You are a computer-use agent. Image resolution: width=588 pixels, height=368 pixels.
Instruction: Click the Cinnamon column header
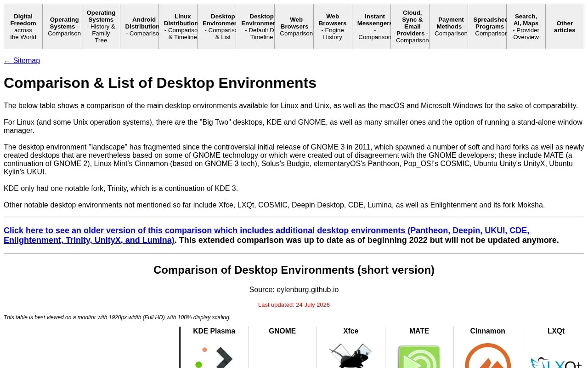pyautogui.click(x=488, y=331)
